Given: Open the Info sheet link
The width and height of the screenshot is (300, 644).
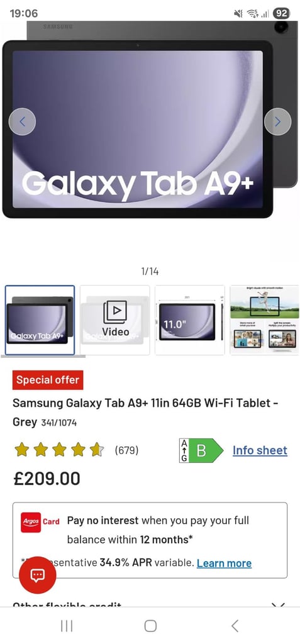Looking at the screenshot, I should (260, 450).
